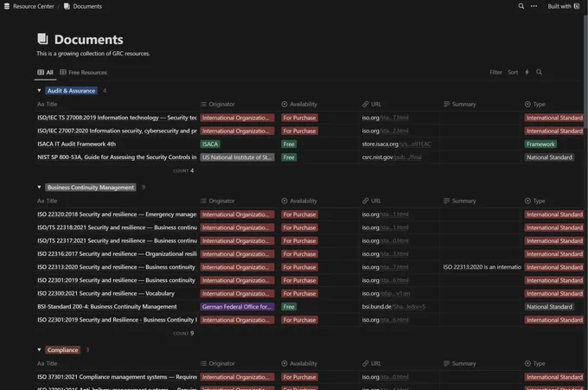This screenshot has height=390, width=588.
Task: Click COUNT 9 under Business Continuity group
Action: click(x=183, y=333)
